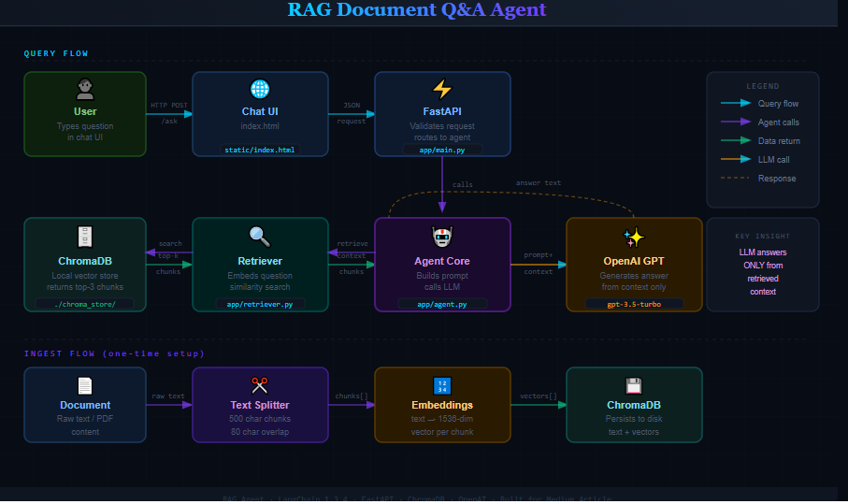Click the LLM call legend arrow
The width and height of the screenshot is (848, 504).
(736, 159)
